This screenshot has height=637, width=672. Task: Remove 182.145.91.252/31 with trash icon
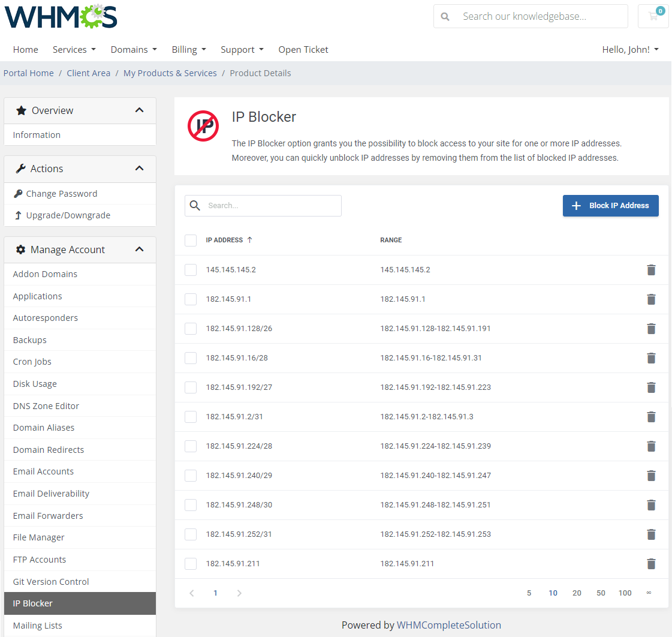click(x=651, y=534)
